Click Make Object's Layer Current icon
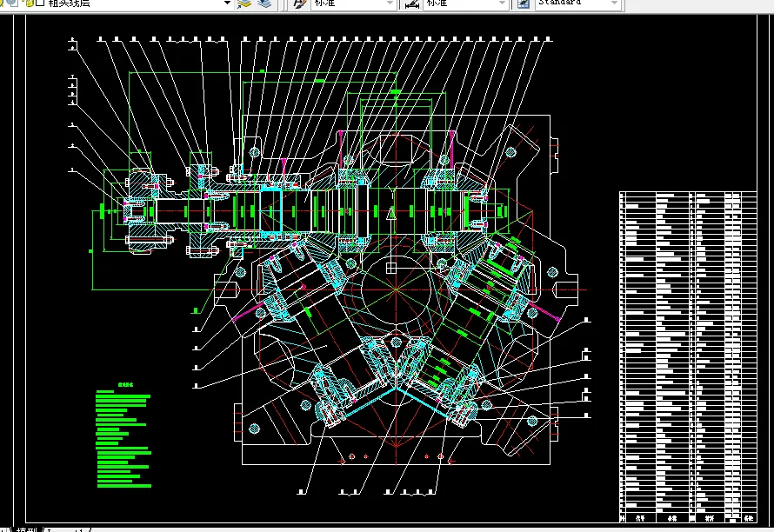The width and height of the screenshot is (774, 532). [244, 3]
